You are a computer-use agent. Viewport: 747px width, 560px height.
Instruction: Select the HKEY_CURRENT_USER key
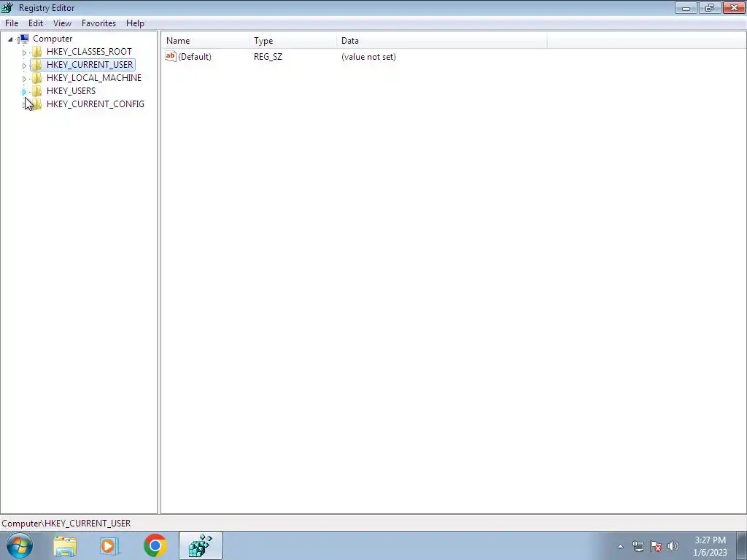[90, 64]
